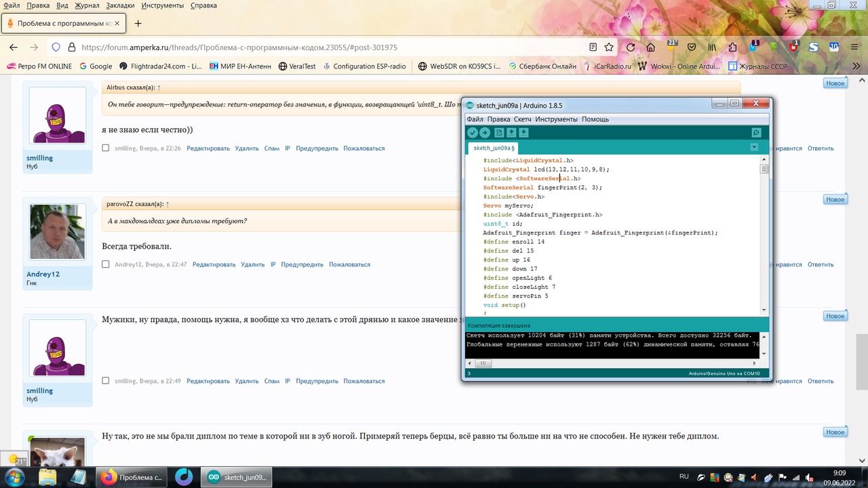Open Firefox downloads green arrow icon

click(774, 47)
